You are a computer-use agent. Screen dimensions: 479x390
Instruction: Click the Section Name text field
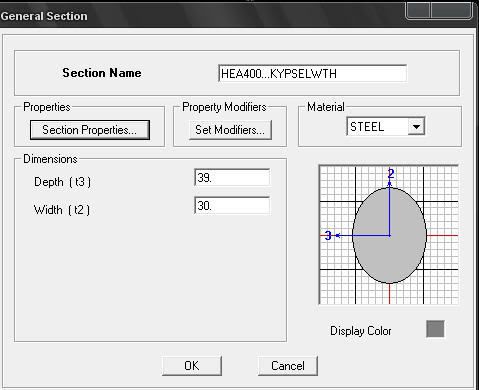coord(312,73)
